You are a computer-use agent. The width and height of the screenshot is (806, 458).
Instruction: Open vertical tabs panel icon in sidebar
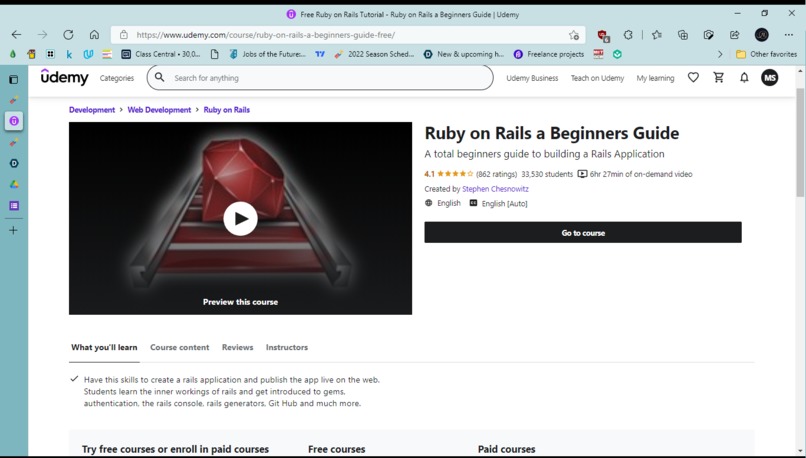(14, 79)
